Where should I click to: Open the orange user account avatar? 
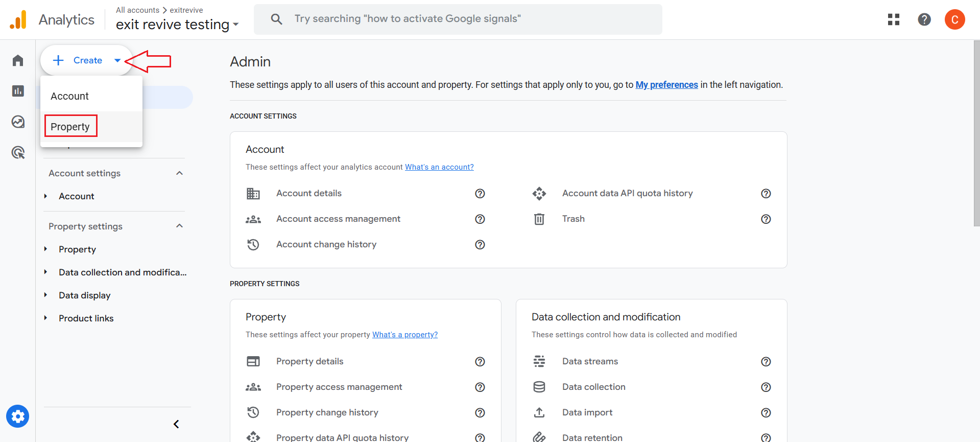click(954, 19)
